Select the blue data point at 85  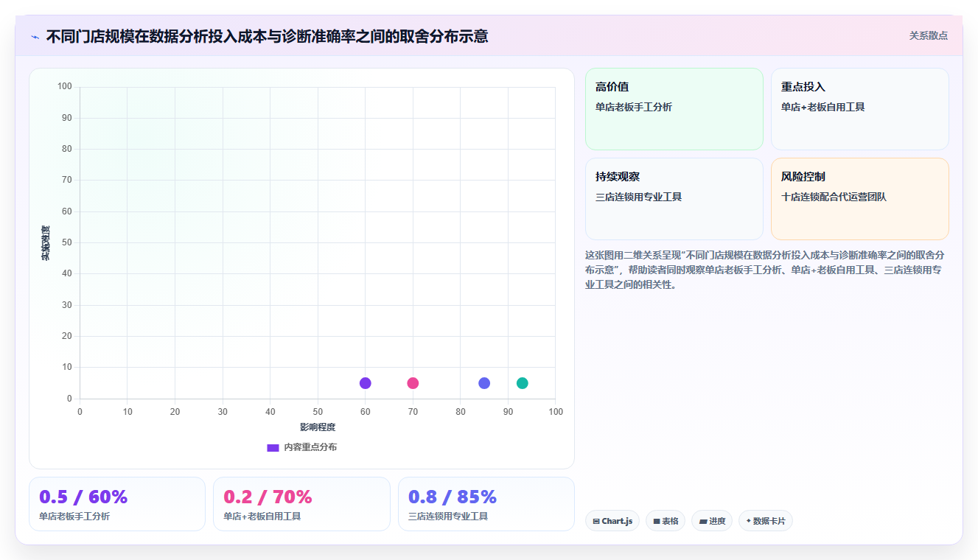point(484,383)
